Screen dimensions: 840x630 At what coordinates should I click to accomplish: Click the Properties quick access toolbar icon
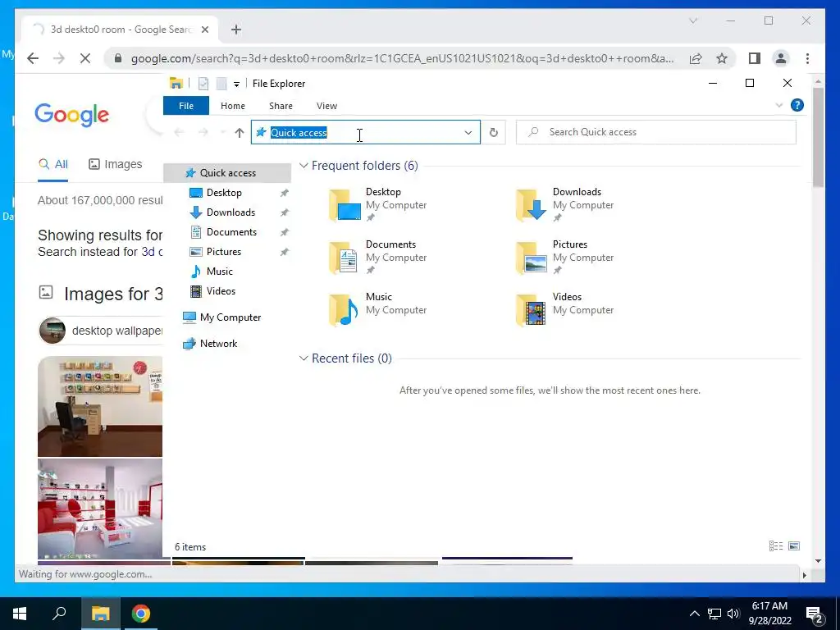pos(203,84)
